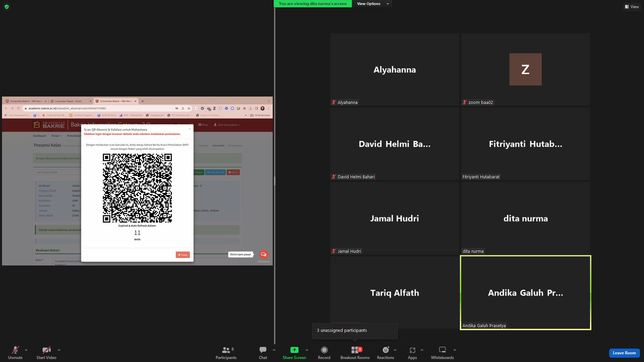The width and height of the screenshot is (644, 362).
Task: Switch to the first Universitas Bakrie browser tab
Action: [x=25, y=101]
